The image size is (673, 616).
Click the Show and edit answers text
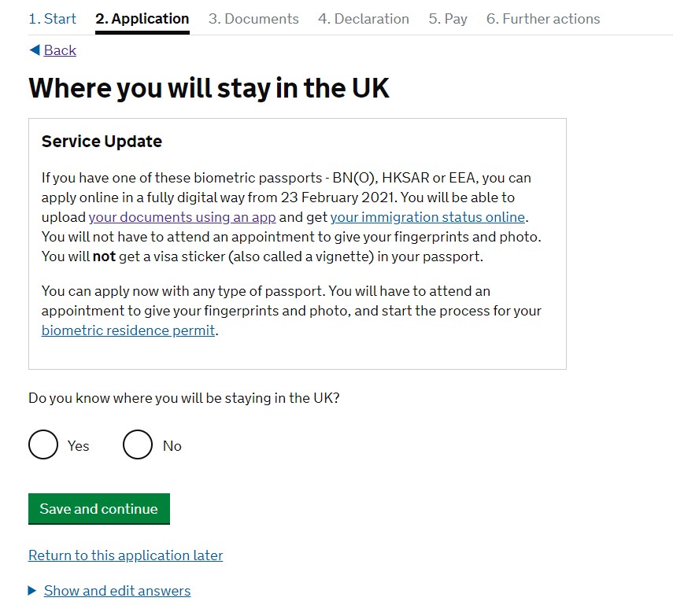click(x=117, y=591)
